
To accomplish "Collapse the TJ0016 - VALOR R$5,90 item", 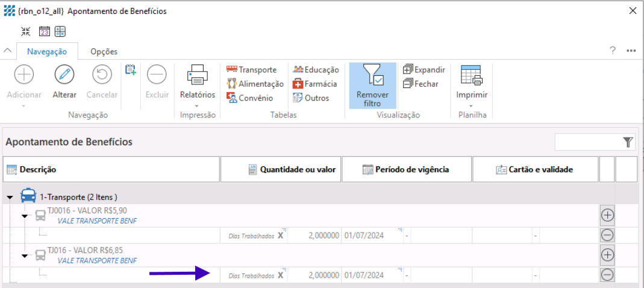I will [25, 216].
